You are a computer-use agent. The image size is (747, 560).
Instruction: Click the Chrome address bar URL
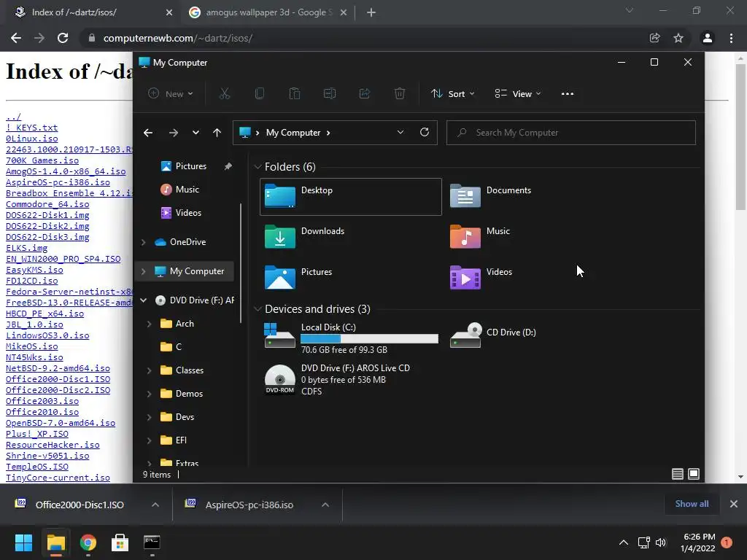click(x=178, y=38)
